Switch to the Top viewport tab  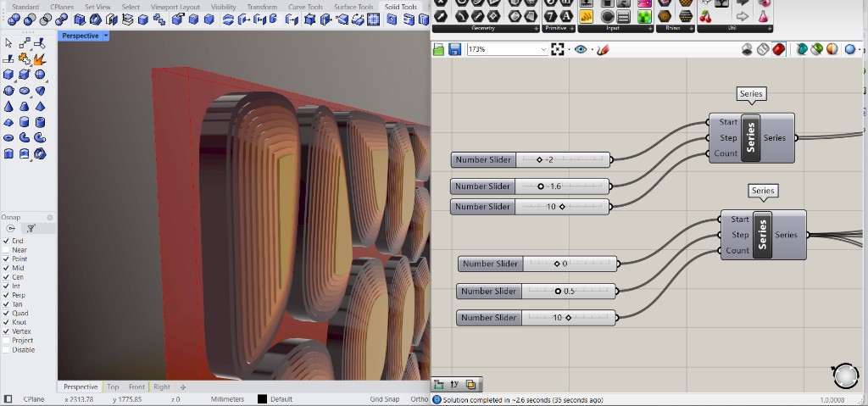point(113,387)
